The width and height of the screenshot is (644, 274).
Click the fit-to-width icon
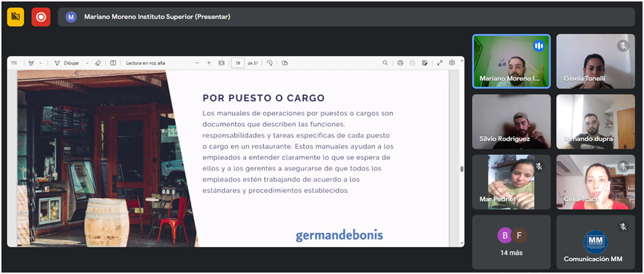pyautogui.click(x=221, y=63)
